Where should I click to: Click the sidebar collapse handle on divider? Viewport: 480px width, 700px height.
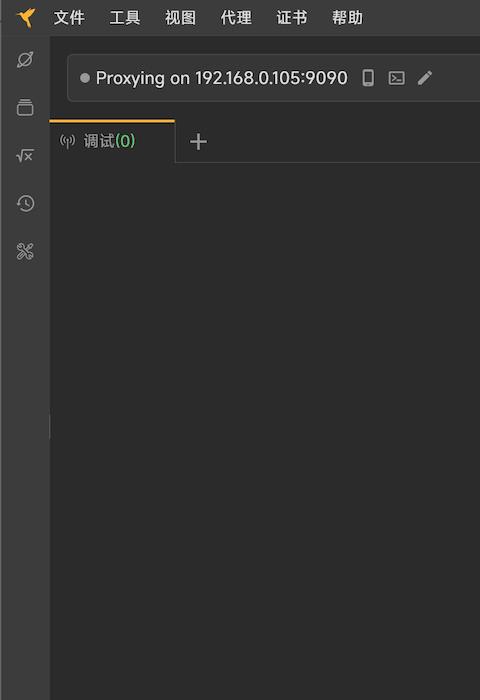(50, 426)
